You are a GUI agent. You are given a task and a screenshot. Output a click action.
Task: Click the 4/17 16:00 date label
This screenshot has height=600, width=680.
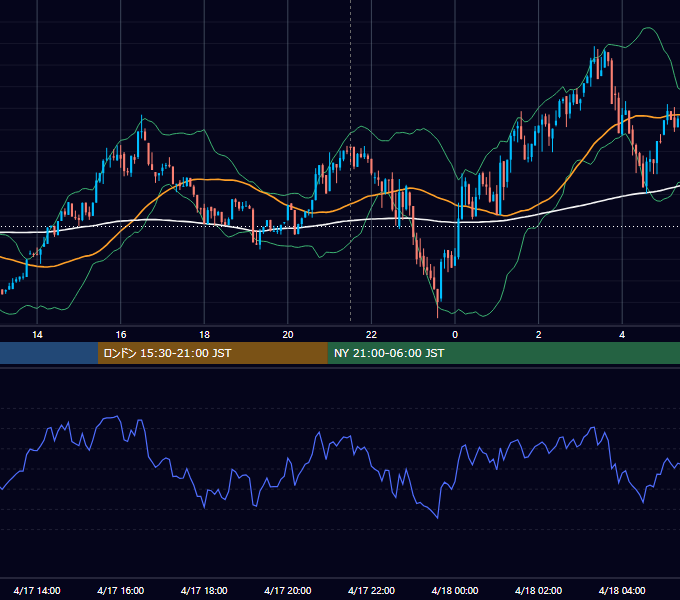121,590
